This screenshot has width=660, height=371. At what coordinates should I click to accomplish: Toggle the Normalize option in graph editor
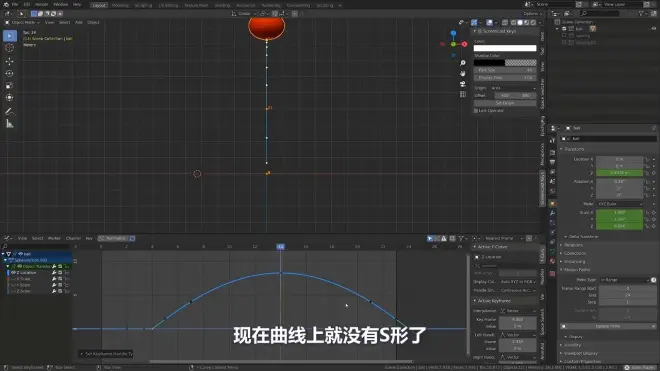[116, 238]
